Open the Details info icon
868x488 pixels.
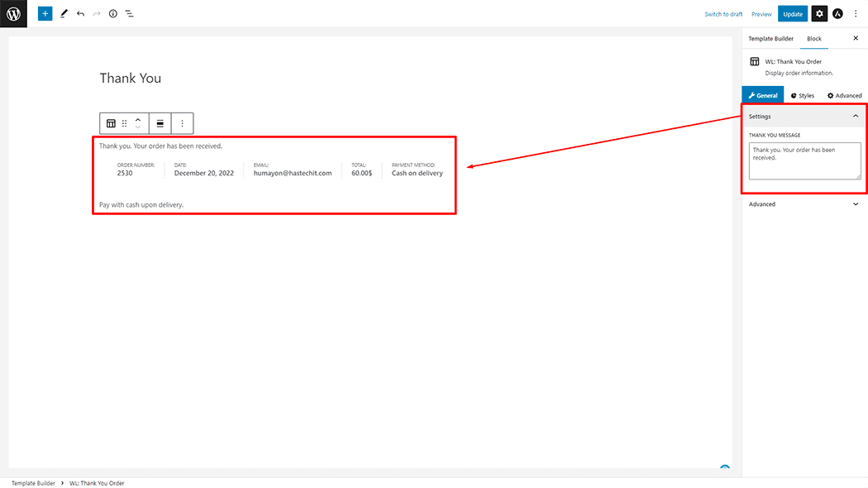pos(113,14)
